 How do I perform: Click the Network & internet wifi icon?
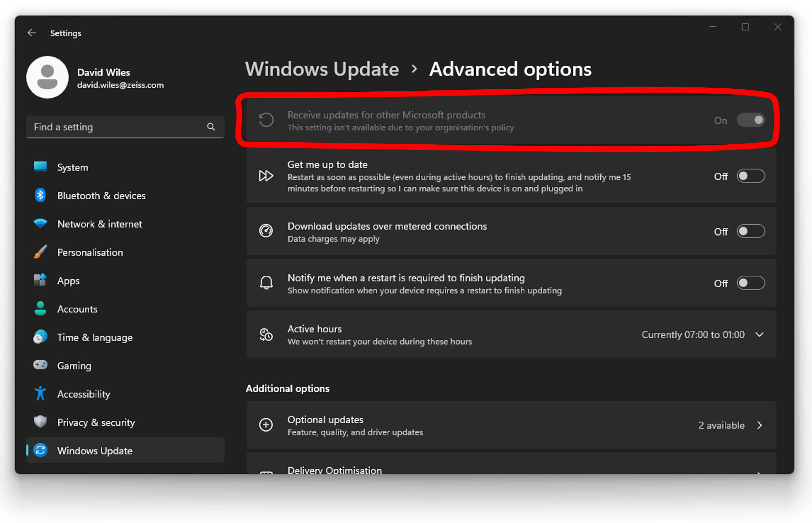point(40,223)
